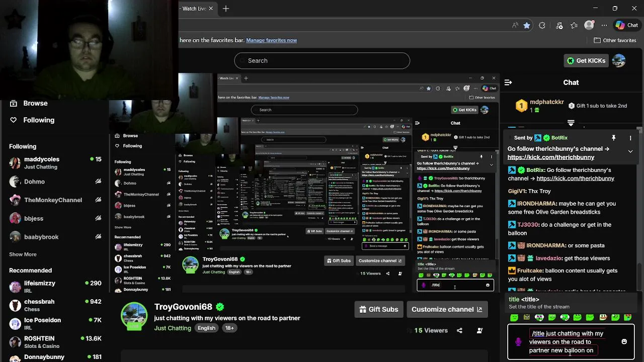Favorite this page with the star icon
644x362 pixels.
point(526,25)
